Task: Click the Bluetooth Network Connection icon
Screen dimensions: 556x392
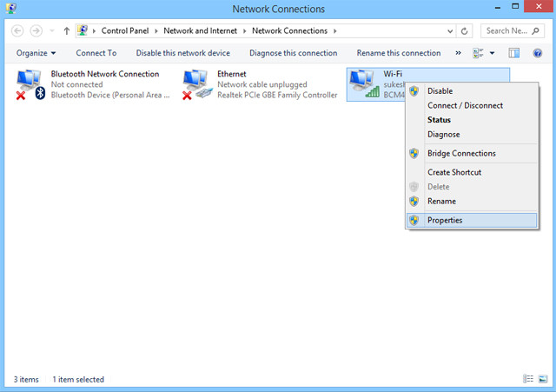Action: [x=30, y=84]
